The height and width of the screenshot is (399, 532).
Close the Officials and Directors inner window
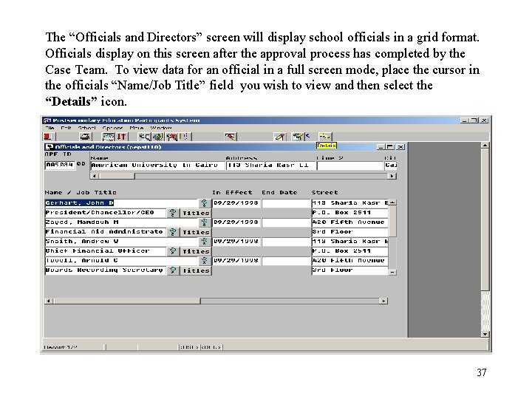pyautogui.click(x=400, y=147)
